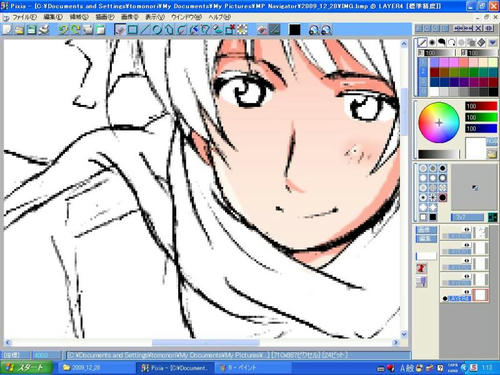Image resolution: width=500 pixels, height=375 pixels.
Task: Click the スタート Start button on taskbar
Action: click(26, 368)
